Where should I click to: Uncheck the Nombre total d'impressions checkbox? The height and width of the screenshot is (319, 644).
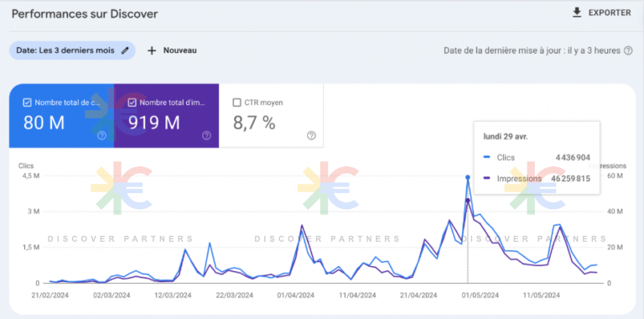point(132,102)
